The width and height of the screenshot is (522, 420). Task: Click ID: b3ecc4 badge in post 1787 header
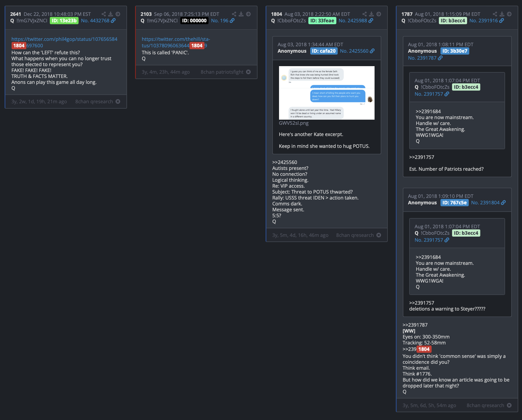pyautogui.click(x=453, y=20)
